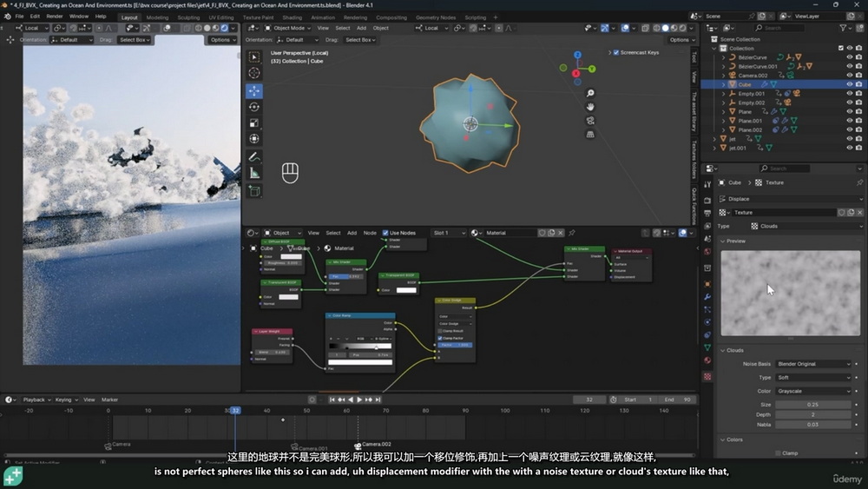
Task: Open the Color Grayscale dropdown
Action: pos(813,391)
